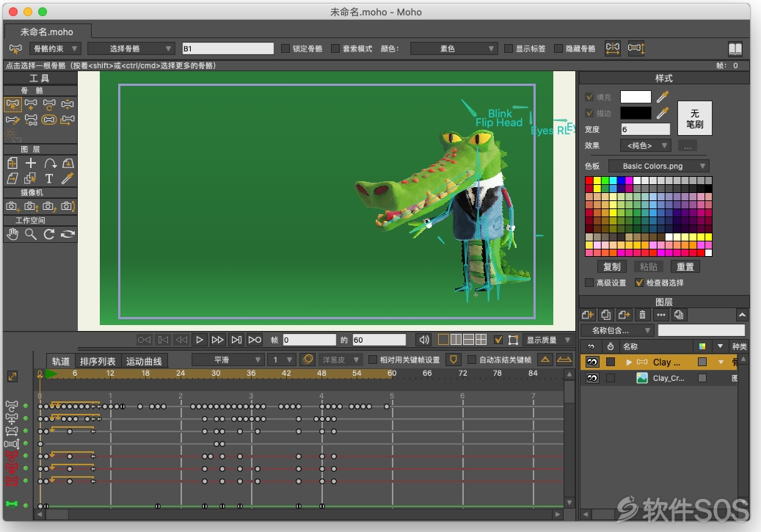761x532 pixels.
Task: Delete layer with the trash icon
Action: coord(642,315)
